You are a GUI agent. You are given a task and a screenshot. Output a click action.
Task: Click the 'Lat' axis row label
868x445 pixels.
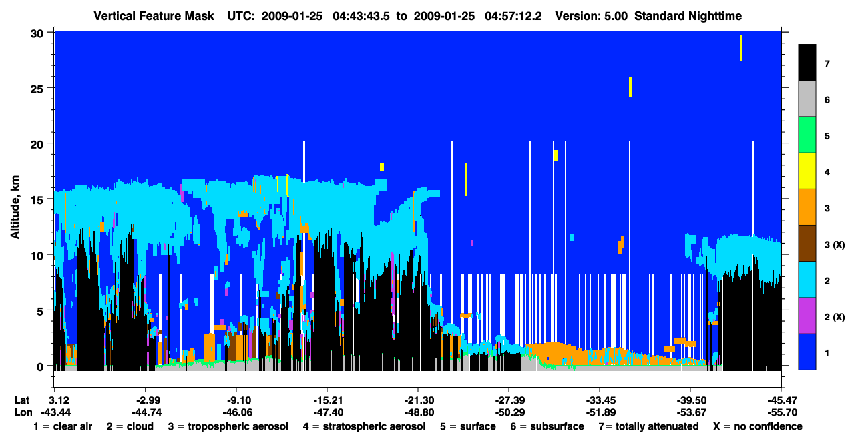click(x=22, y=400)
